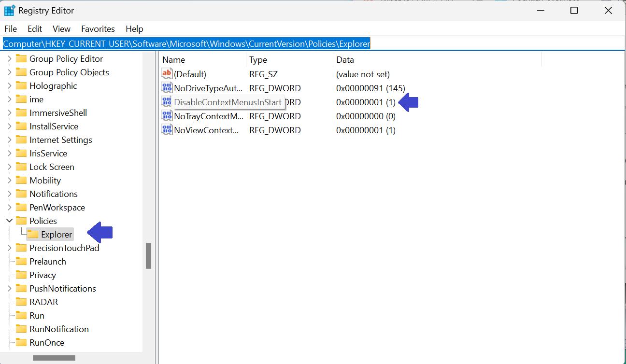Click the NoViewContextMenu DWORD icon

coord(167,130)
